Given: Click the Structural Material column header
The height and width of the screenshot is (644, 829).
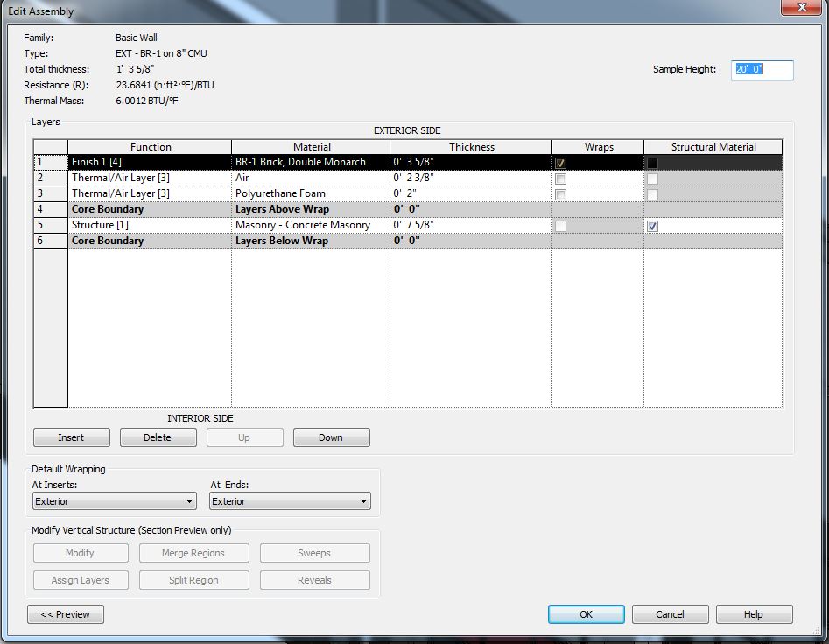Looking at the screenshot, I should (x=713, y=147).
